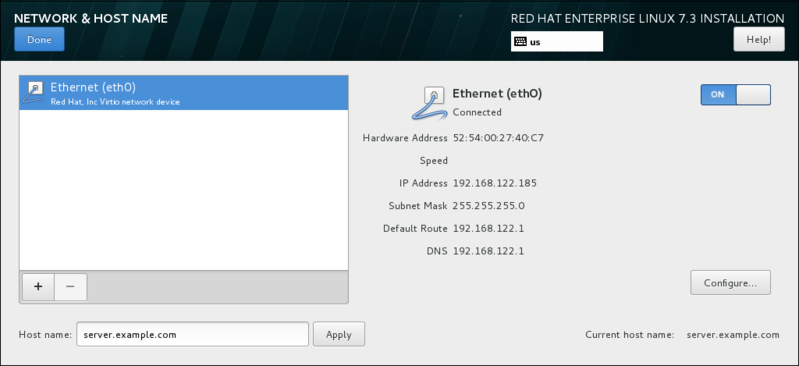Viewport: 799px width, 366px height.
Task: Click the plus icon to add network device
Action: 38,286
